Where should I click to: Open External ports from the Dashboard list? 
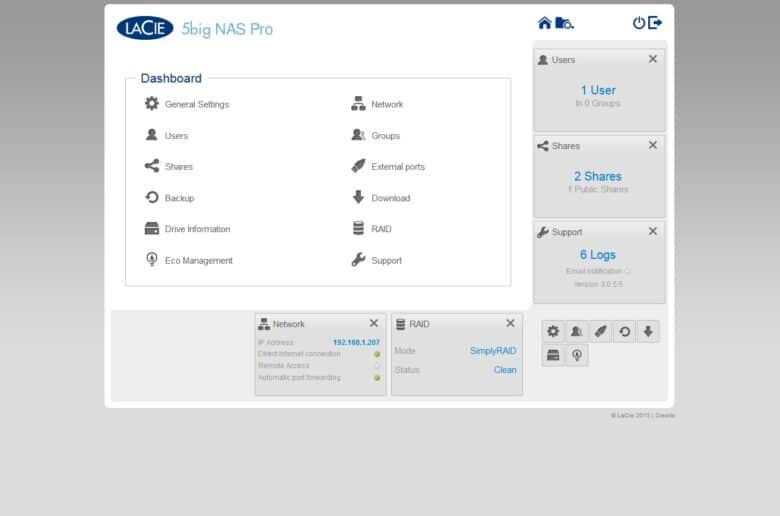click(388, 166)
